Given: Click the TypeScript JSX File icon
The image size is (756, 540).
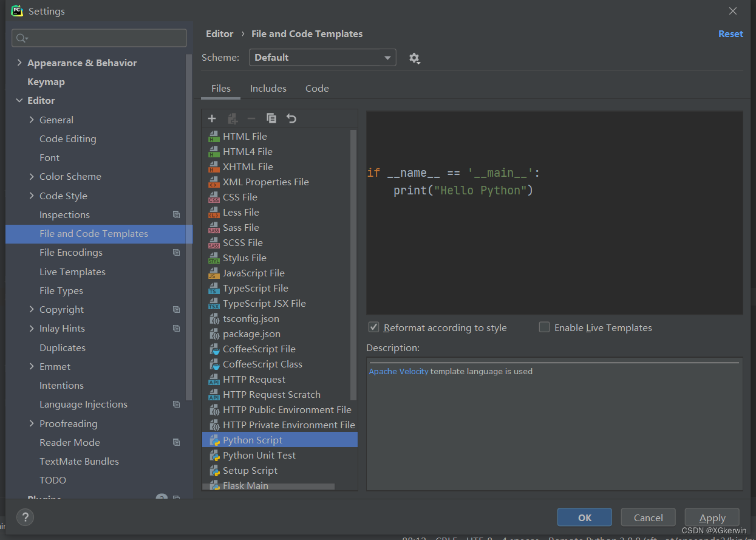Looking at the screenshot, I should 214,304.
